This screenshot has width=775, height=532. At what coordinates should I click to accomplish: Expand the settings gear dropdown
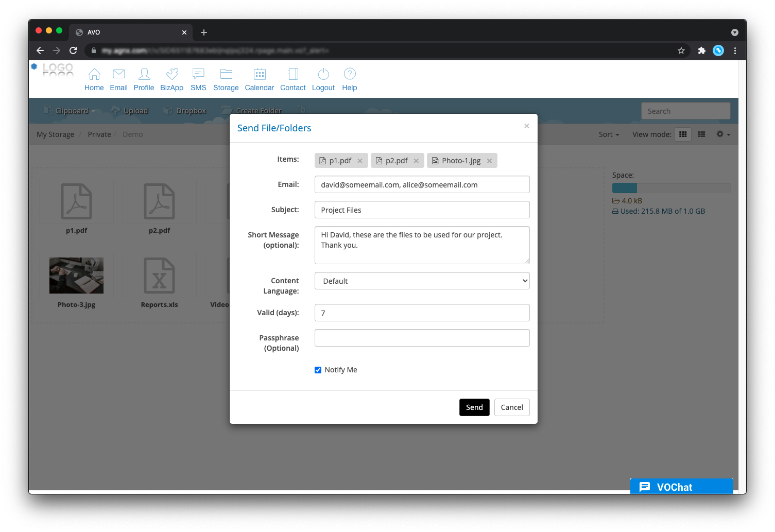coord(723,134)
